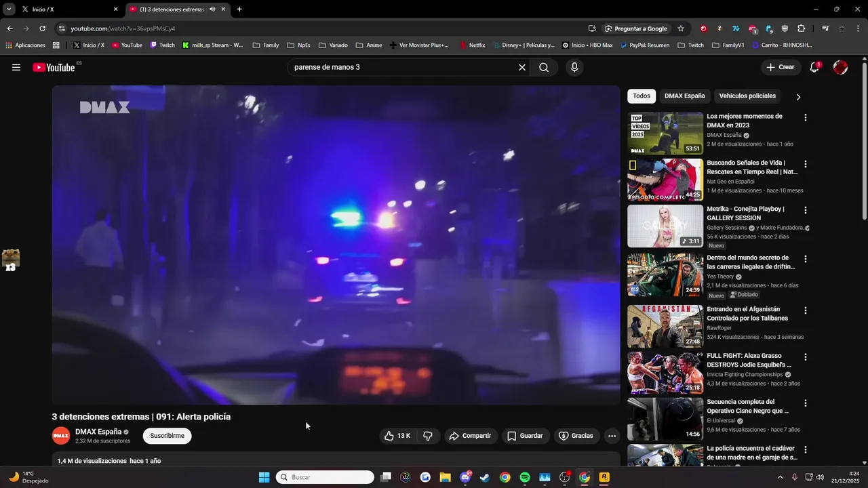
Task: Click the address bar URL
Action: click(123, 28)
